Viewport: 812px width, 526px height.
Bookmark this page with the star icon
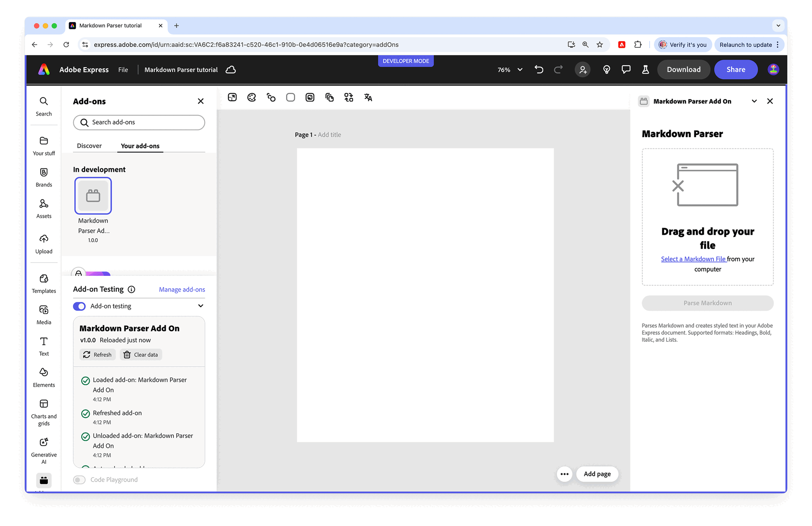[x=600, y=44]
